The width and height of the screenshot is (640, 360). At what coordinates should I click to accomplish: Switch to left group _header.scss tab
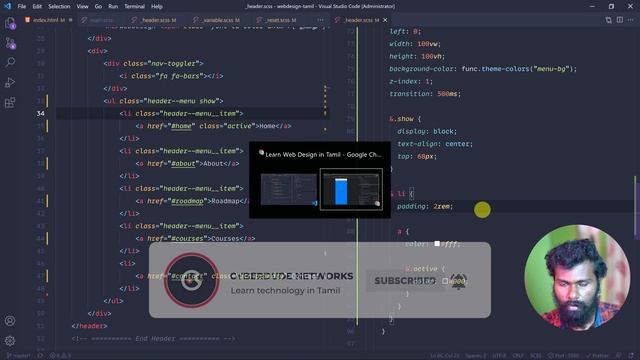pos(158,20)
